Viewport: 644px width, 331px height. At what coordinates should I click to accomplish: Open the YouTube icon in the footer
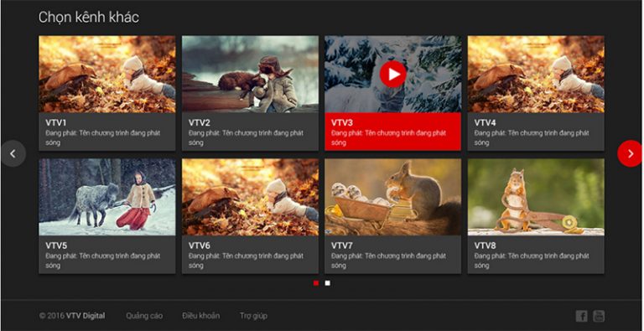click(599, 316)
